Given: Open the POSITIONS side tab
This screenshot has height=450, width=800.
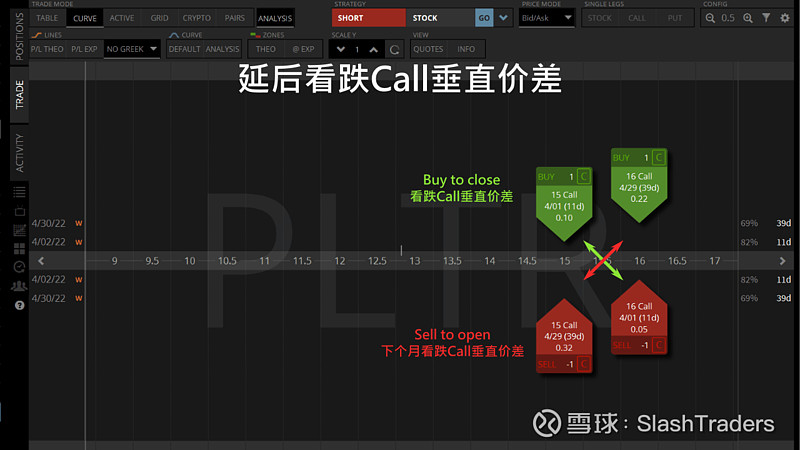Looking at the screenshot, I should pos(19,36).
